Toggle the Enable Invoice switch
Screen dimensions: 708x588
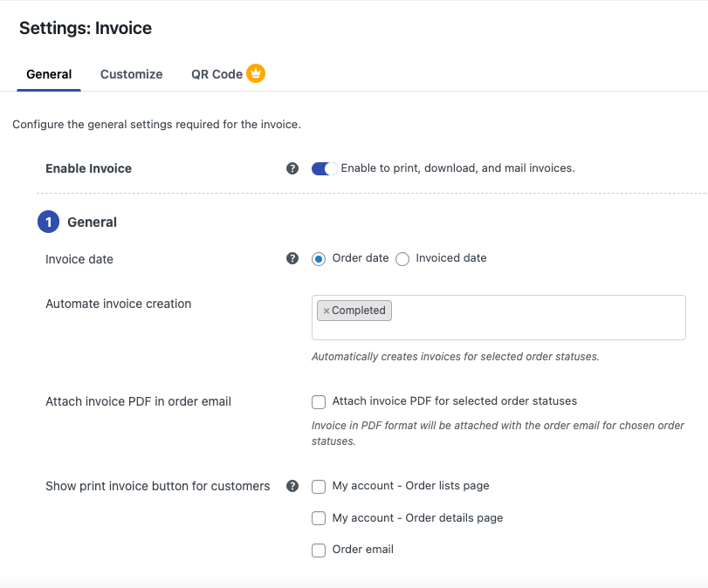(324, 168)
